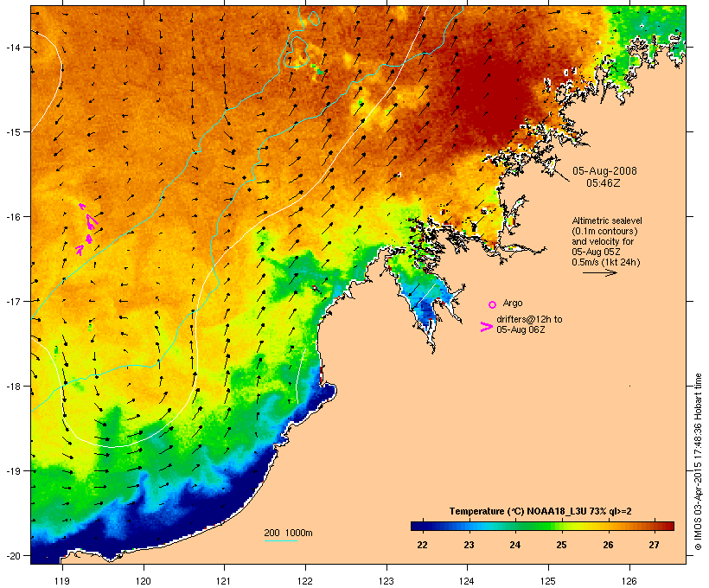The image size is (709, 588).
Task: Click the '(0.1m contours)' text
Action: coord(604,231)
